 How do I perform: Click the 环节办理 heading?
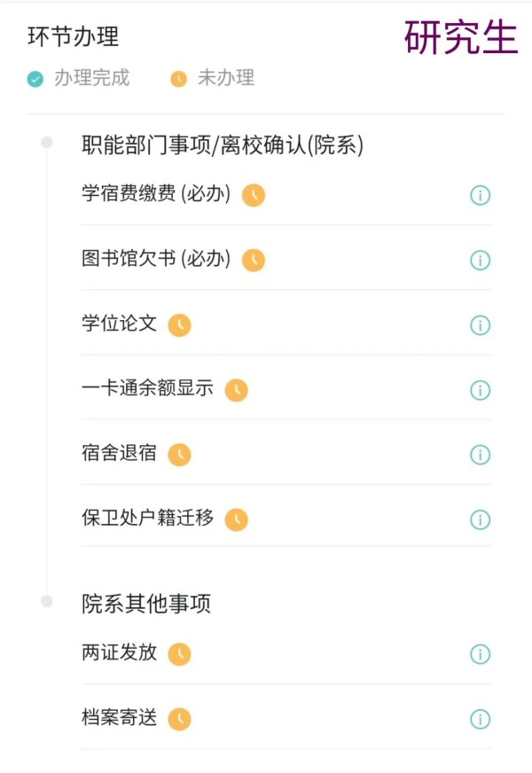(74, 37)
